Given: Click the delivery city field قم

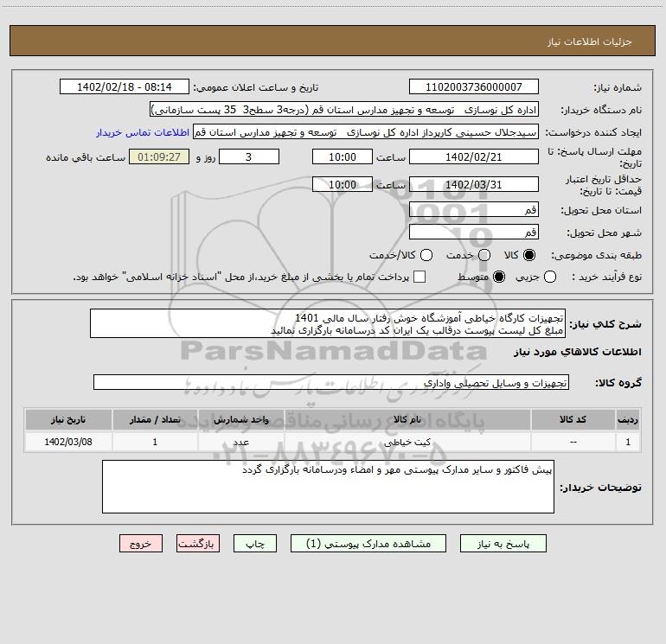Looking at the screenshot, I should [x=474, y=232].
